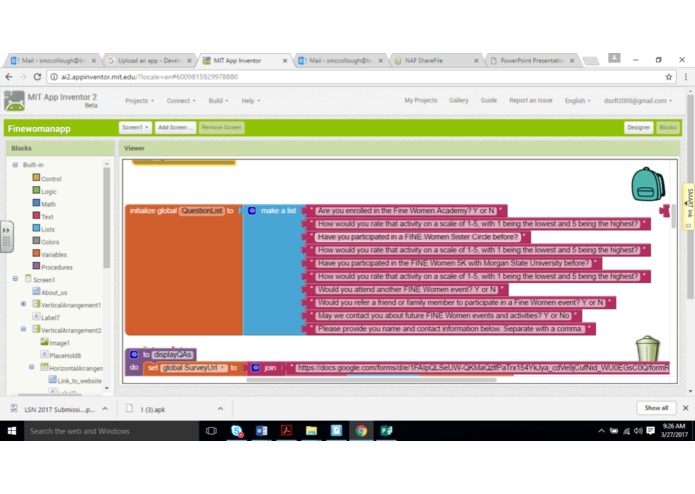The width and height of the screenshot is (695, 494).
Task: Expand the VerticalArrangement1 node
Action: (23, 304)
